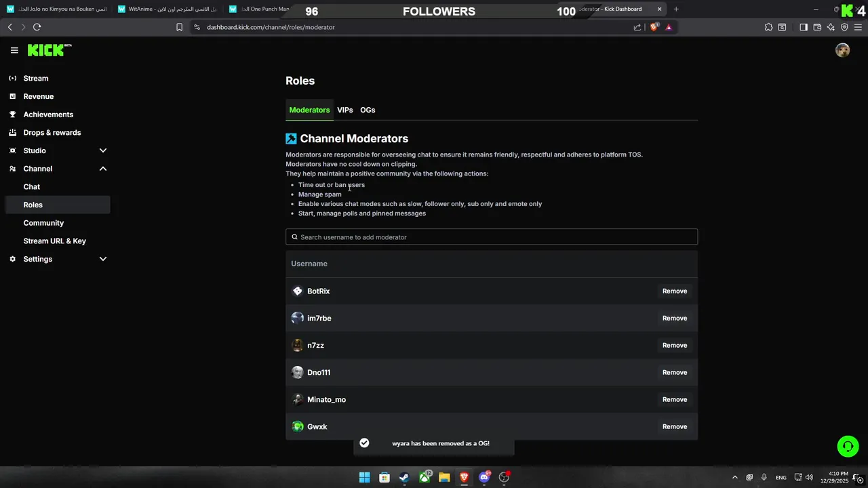The height and width of the screenshot is (488, 868).
Task: Remove n7zz as moderator
Action: coord(675,345)
